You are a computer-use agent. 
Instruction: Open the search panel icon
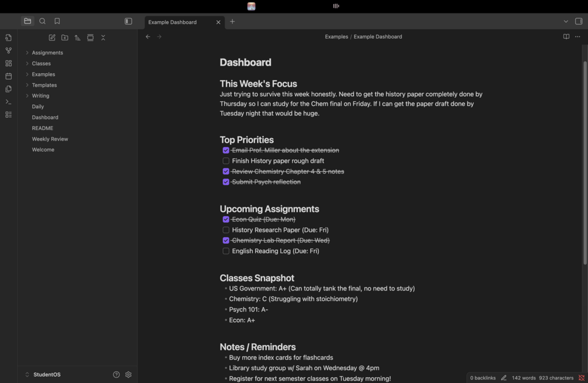(42, 22)
